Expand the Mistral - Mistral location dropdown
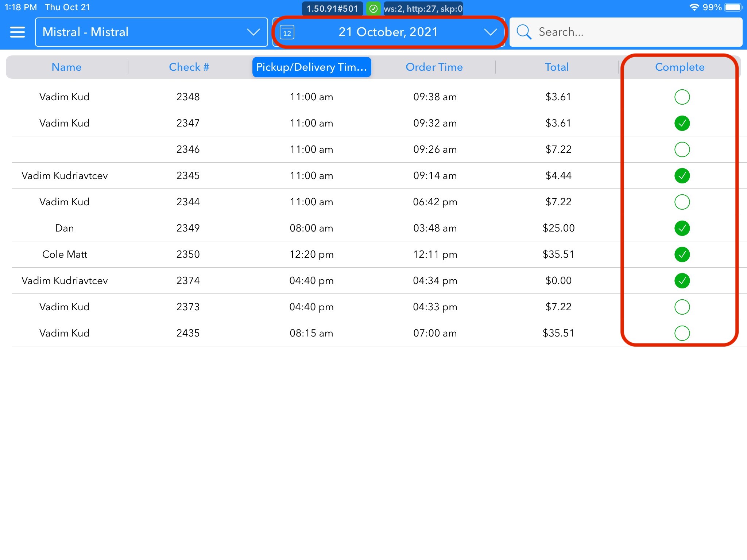This screenshot has height=560, width=747. coord(151,32)
